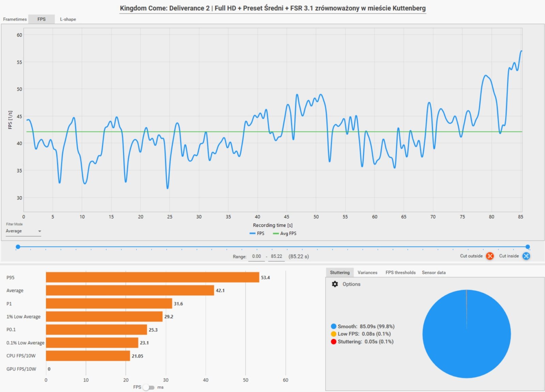Click the P95 orange bar
The height and width of the screenshot is (392, 545).
[152, 278]
